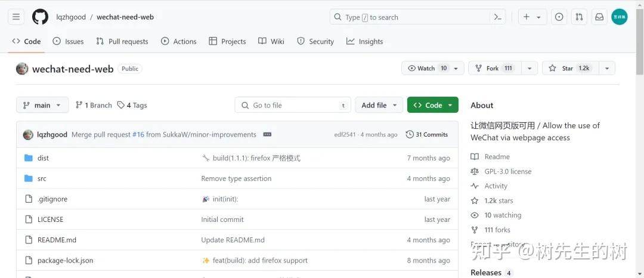
Task: Click 'Initial commit' message in LICENSE row
Action: (x=222, y=220)
